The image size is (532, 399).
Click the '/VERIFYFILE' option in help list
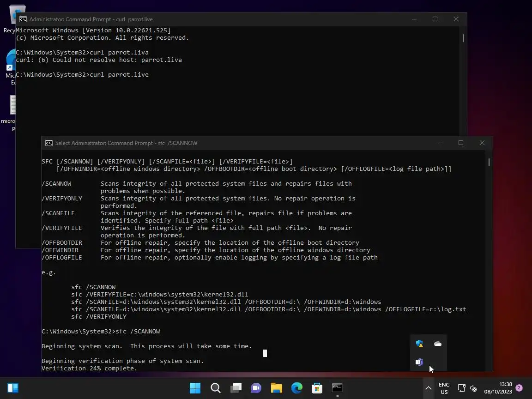pyautogui.click(x=62, y=228)
